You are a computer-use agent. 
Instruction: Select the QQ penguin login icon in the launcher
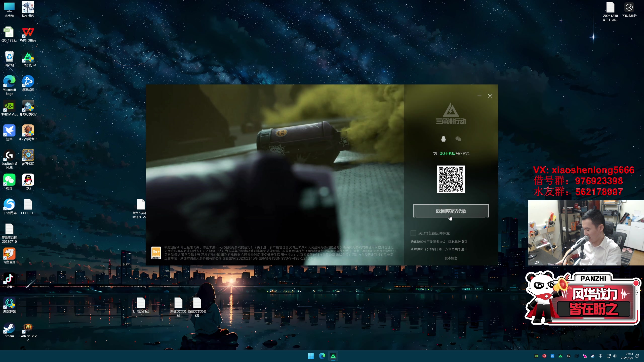click(444, 139)
